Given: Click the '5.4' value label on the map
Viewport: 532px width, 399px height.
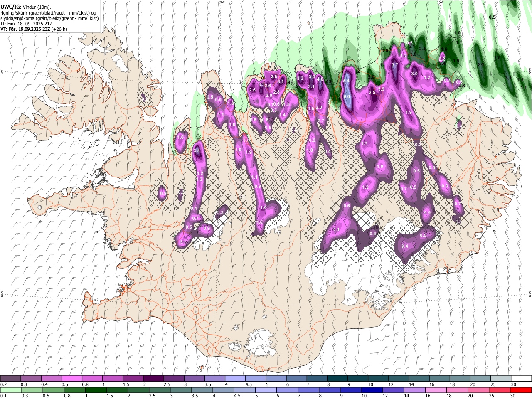Looking at the screenshot, I should (x=347, y=81).
